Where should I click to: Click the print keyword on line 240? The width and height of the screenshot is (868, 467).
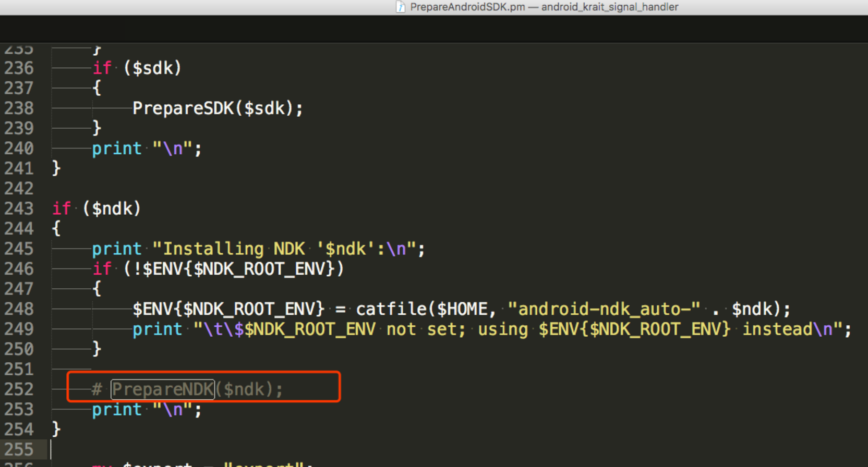(x=117, y=149)
